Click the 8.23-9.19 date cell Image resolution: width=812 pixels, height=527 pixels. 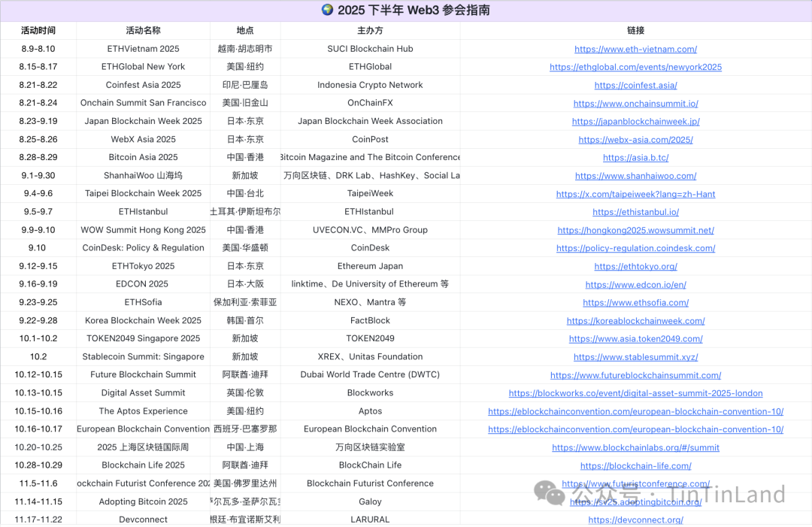(x=38, y=121)
